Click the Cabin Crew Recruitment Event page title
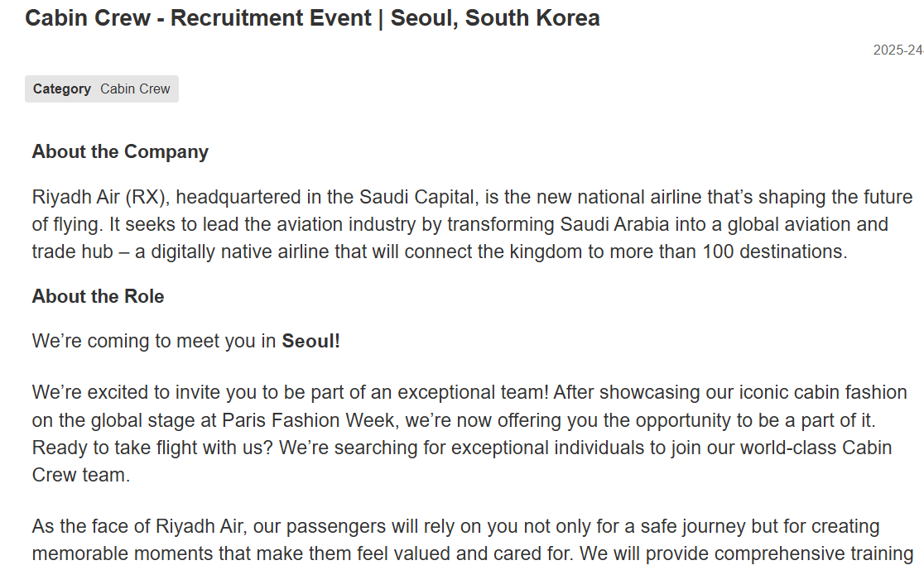 312,17
